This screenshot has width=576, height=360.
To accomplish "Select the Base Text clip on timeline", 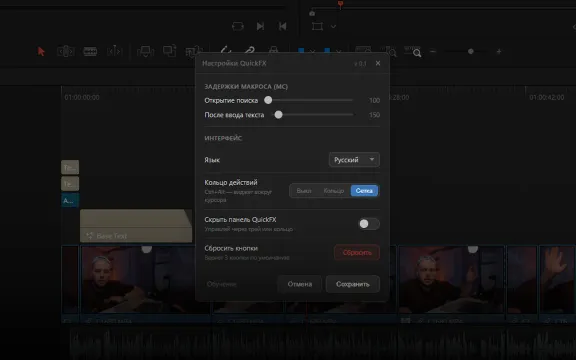I will 136,226.
